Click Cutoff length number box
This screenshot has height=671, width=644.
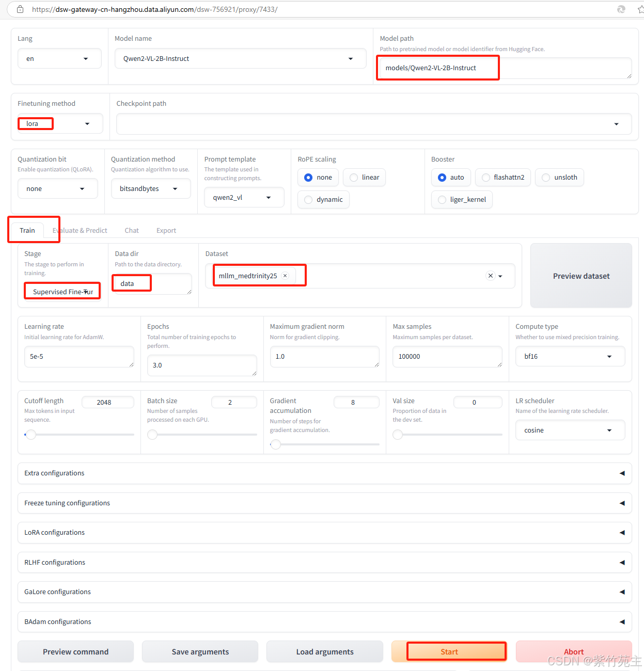(x=108, y=402)
